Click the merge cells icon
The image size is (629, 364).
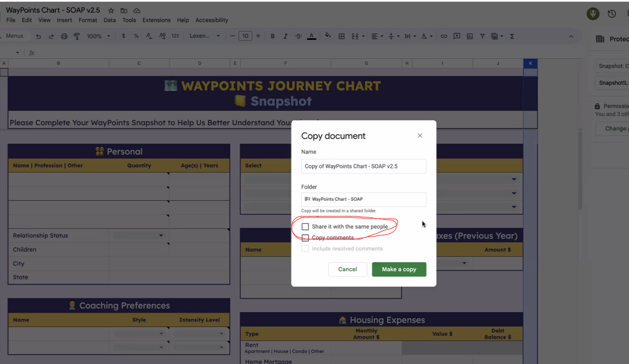pos(355,36)
